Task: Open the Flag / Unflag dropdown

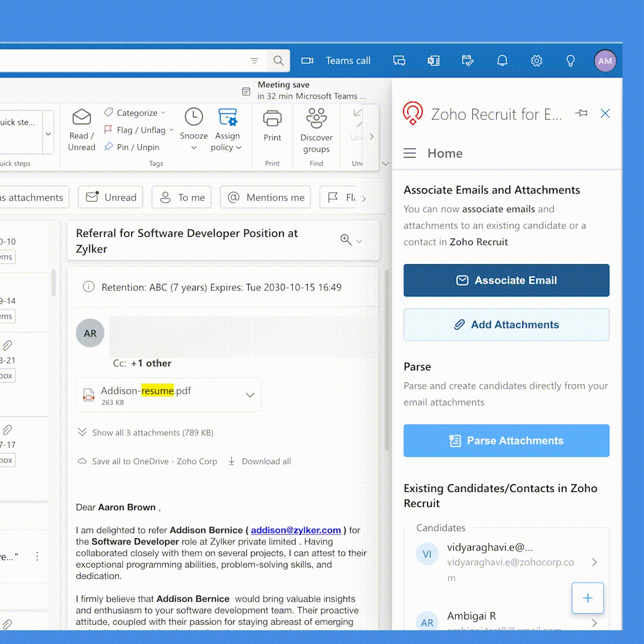Action: point(139,130)
